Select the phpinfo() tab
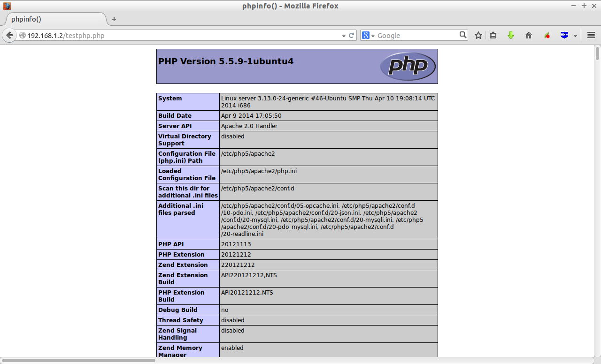The height and width of the screenshot is (364, 601). click(56, 19)
